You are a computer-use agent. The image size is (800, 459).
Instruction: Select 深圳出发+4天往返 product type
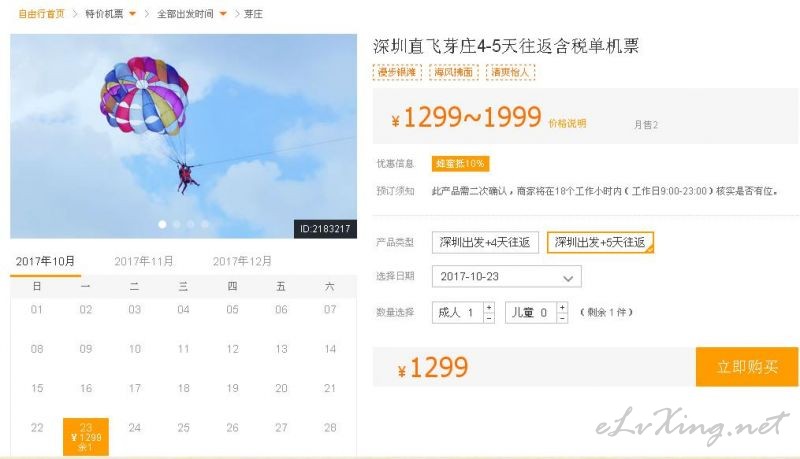tap(485, 242)
